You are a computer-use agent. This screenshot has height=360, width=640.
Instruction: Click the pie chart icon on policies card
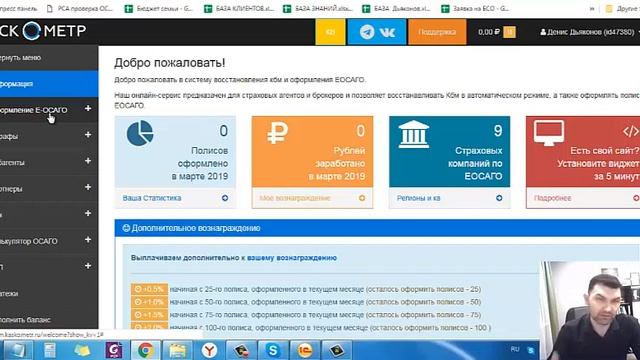pyautogui.click(x=140, y=133)
